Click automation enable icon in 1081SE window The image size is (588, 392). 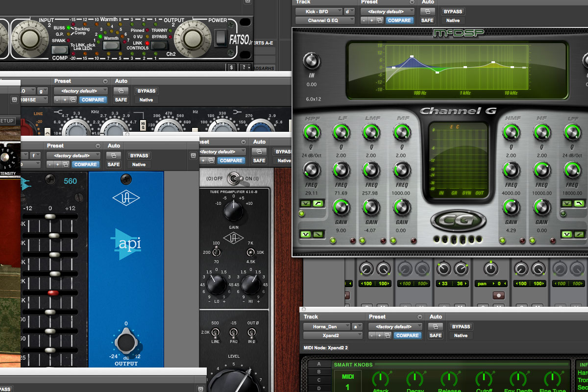click(x=120, y=91)
